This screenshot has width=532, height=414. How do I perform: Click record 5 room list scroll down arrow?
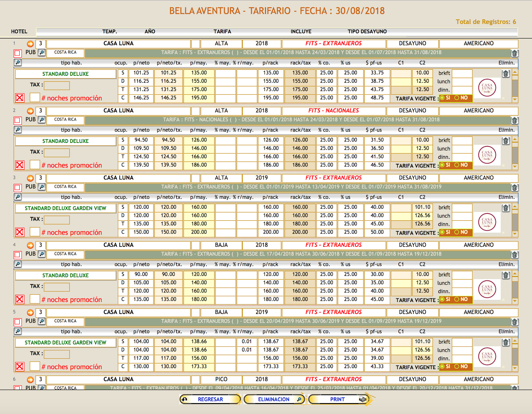(x=515, y=368)
